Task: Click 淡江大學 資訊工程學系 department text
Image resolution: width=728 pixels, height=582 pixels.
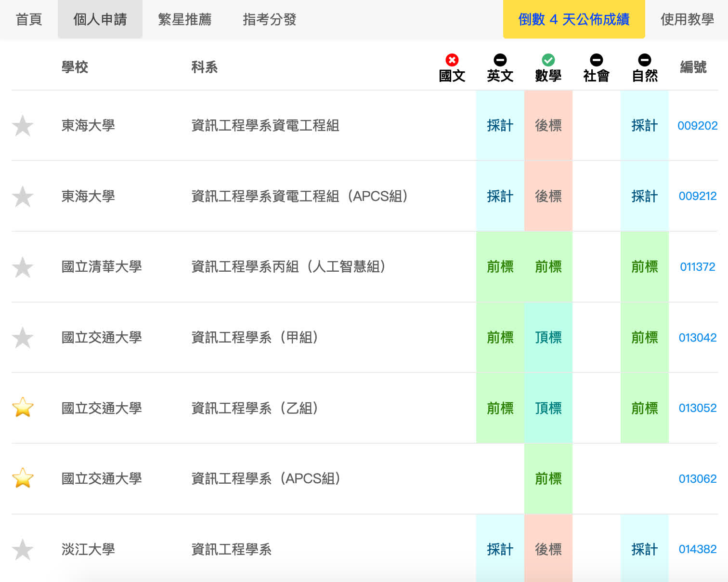Action: [232, 549]
